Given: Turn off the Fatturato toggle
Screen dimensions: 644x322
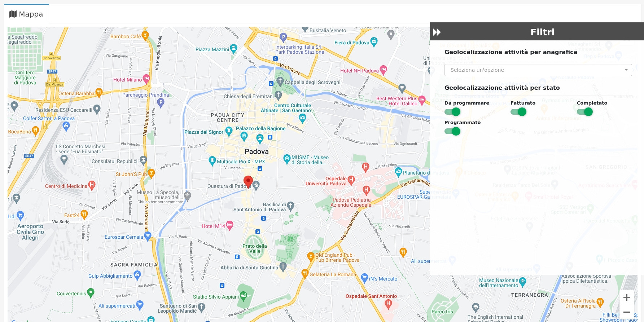Looking at the screenshot, I should point(518,112).
